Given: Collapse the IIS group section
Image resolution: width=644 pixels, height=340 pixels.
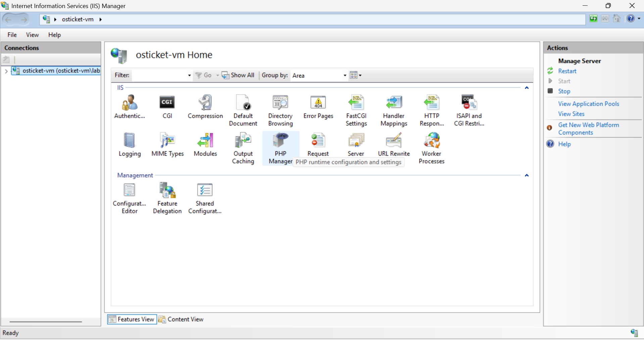Looking at the screenshot, I should [x=527, y=88].
